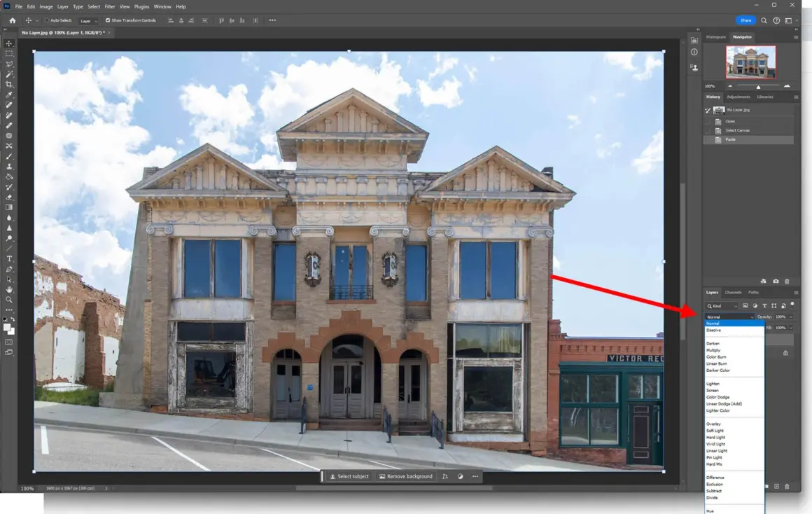Enable the Auto-Select checkbox
Screen dimensions: 812x514
click(x=47, y=20)
